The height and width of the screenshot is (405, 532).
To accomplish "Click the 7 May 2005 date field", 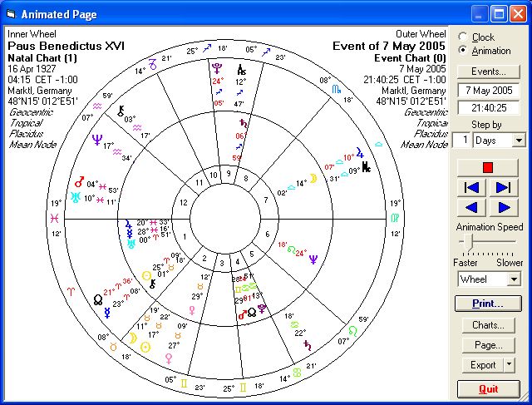I will [x=488, y=90].
